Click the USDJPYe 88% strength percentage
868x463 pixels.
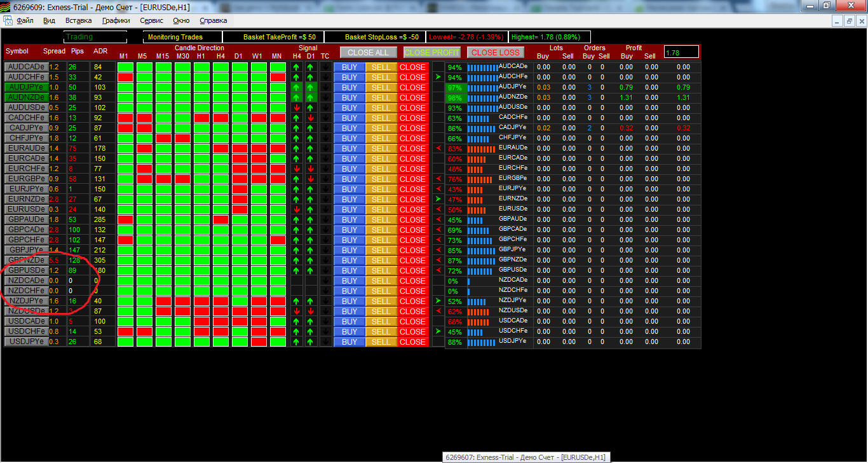(x=454, y=342)
